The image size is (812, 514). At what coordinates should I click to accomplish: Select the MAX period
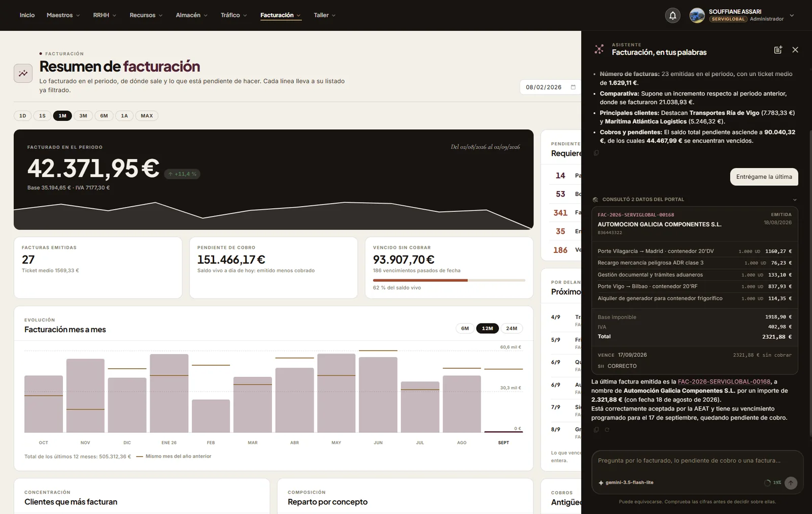pos(147,116)
